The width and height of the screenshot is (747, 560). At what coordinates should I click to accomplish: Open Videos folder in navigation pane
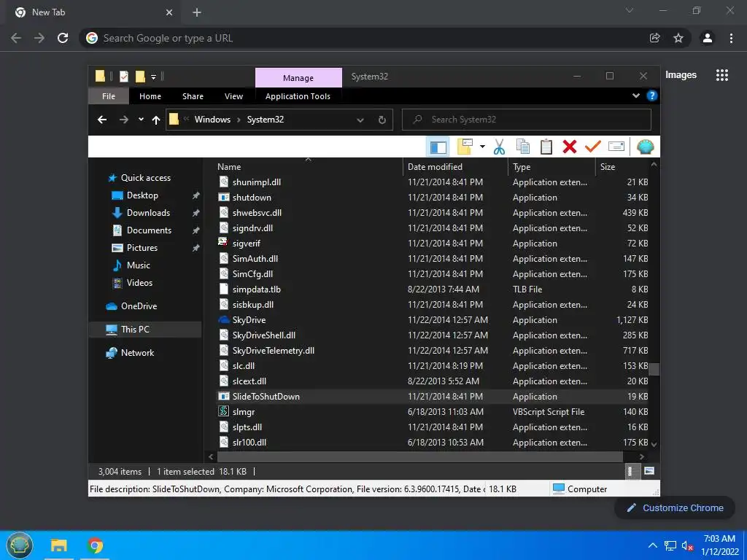pos(139,283)
